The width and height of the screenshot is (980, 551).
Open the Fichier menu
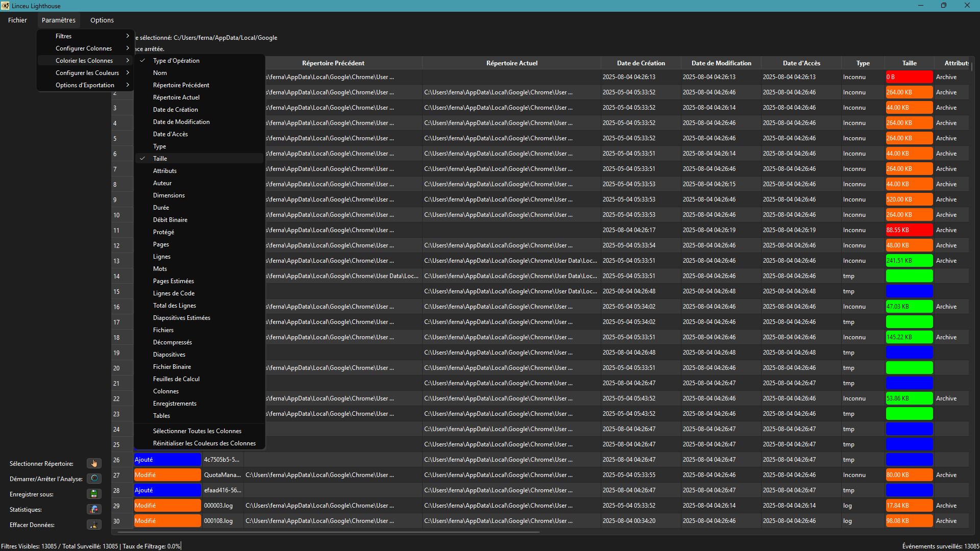17,20
